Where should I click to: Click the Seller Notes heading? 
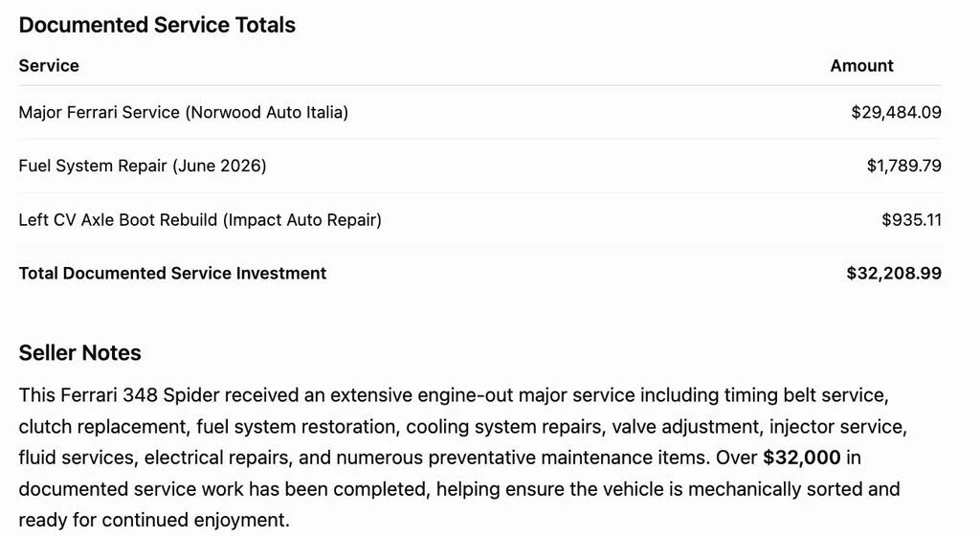pos(80,353)
